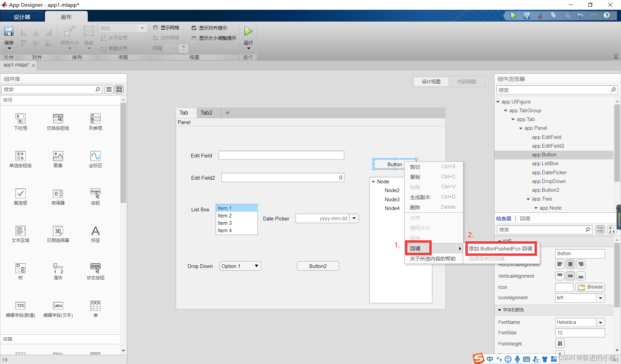This screenshot has width=621, height=364.
Task: Click the scissors Cut icon in quick-access bar
Action: tap(540, 16)
